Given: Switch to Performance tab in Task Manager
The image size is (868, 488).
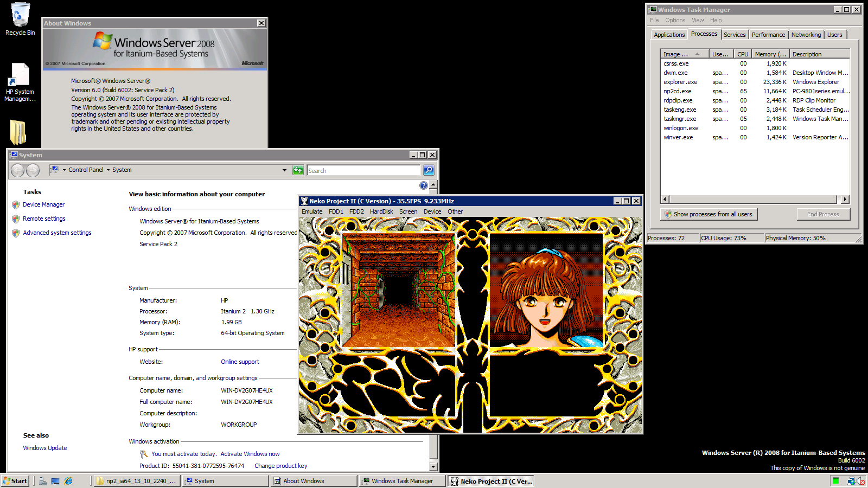Looking at the screenshot, I should [x=768, y=35].
